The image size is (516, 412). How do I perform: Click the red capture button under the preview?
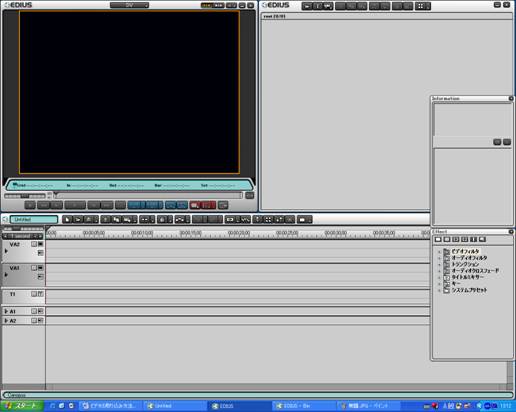click(196, 205)
